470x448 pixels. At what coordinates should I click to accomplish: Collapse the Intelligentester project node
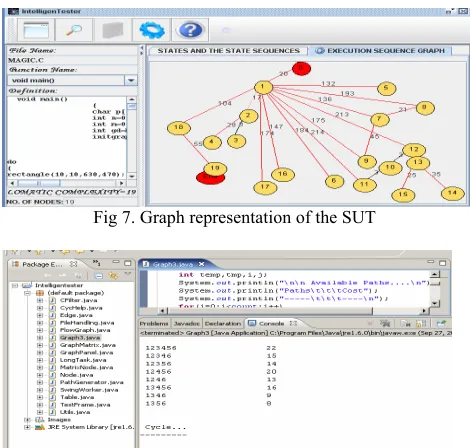pyautogui.click(x=15, y=285)
